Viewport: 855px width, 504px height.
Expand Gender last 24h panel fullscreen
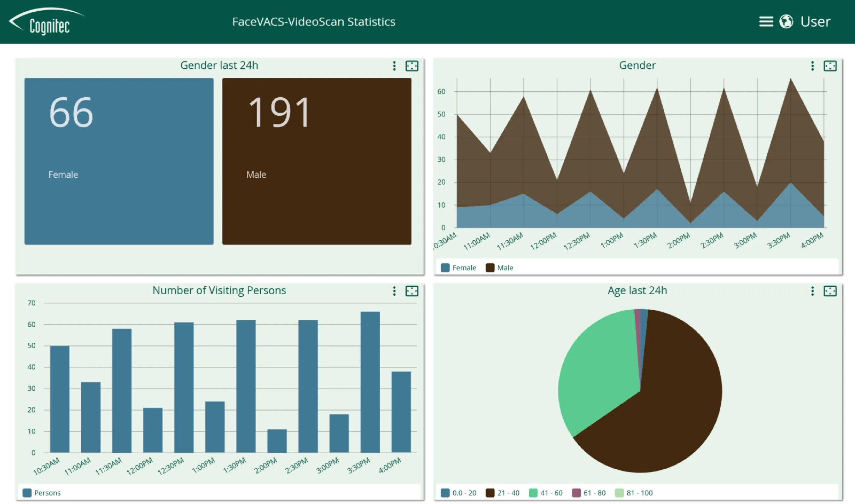pyautogui.click(x=411, y=66)
